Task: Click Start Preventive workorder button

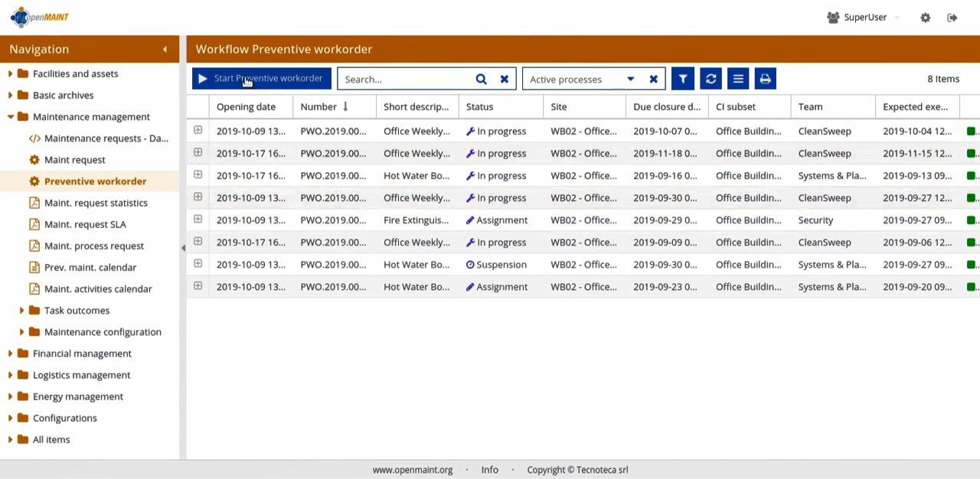Action: [261, 79]
